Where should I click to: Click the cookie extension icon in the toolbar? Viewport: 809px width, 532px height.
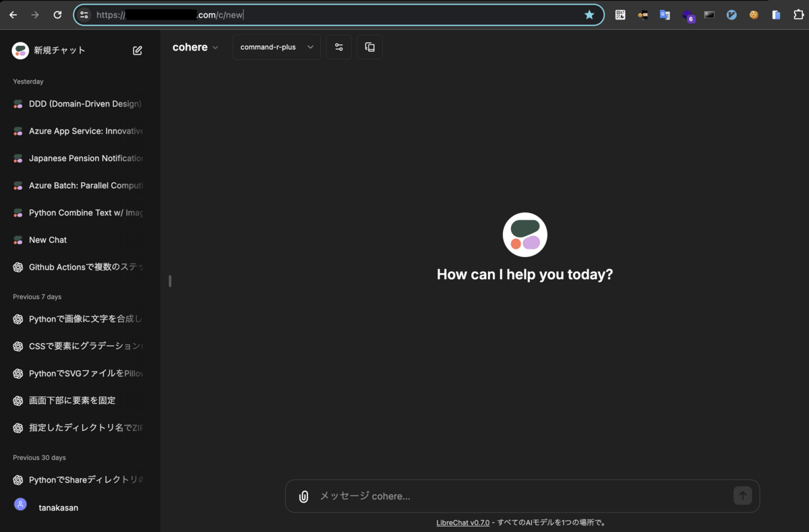pyautogui.click(x=753, y=14)
